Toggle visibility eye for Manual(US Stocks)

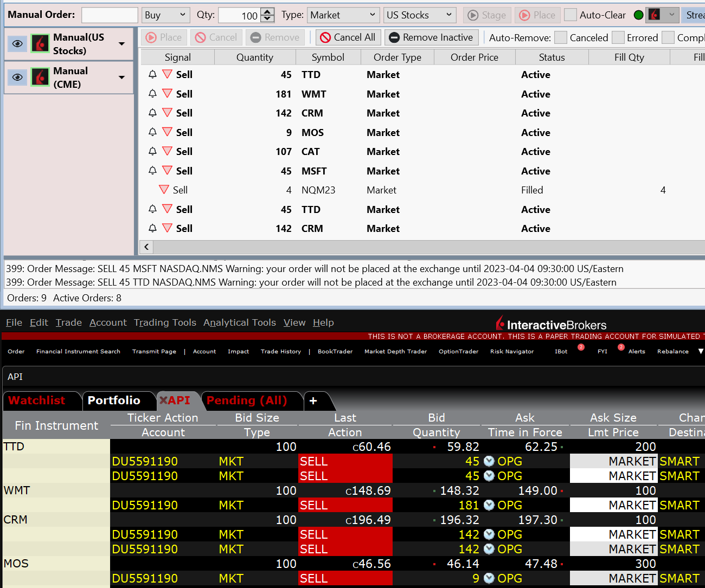(17, 43)
